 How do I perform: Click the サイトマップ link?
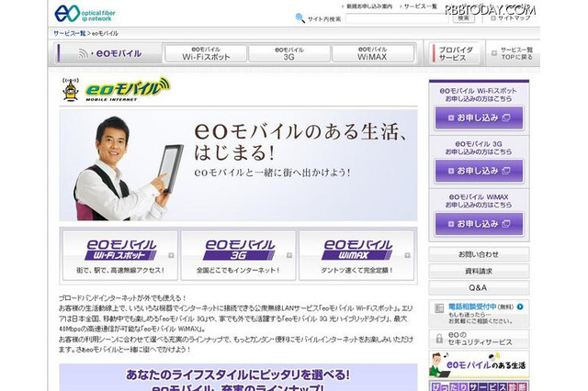[x=514, y=18]
